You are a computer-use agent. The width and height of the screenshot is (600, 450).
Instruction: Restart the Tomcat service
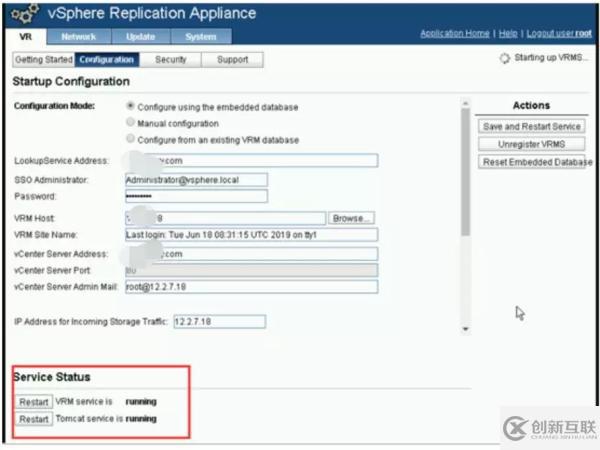[x=34, y=419]
